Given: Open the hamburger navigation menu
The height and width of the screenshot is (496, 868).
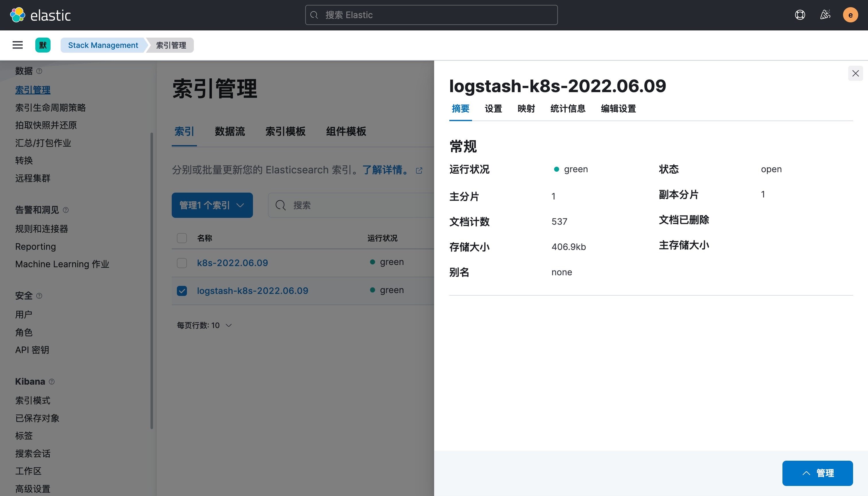Looking at the screenshot, I should (x=18, y=45).
